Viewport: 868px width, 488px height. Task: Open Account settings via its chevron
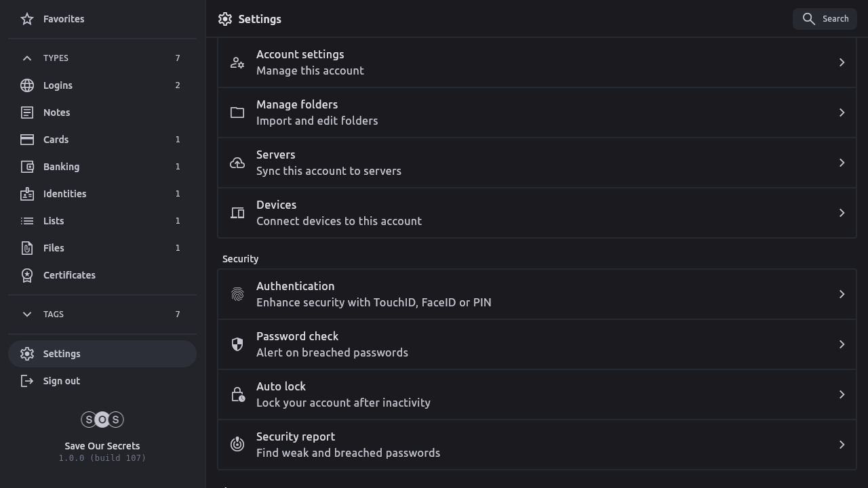tap(842, 62)
